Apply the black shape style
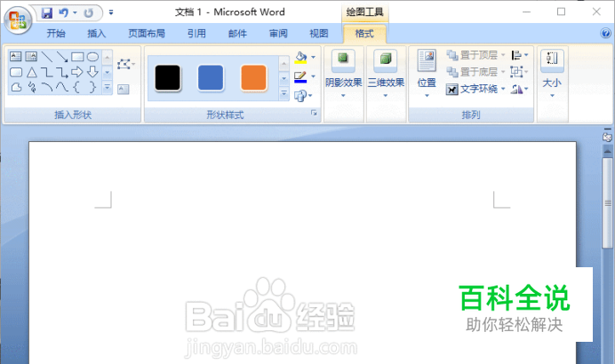This screenshot has width=615, height=364. (168, 78)
